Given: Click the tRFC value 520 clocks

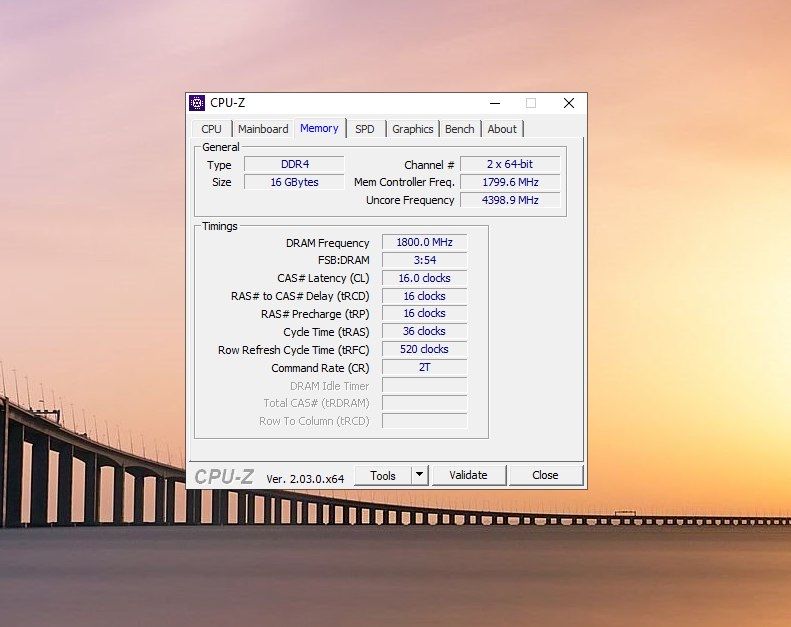Looking at the screenshot, I should click(425, 350).
